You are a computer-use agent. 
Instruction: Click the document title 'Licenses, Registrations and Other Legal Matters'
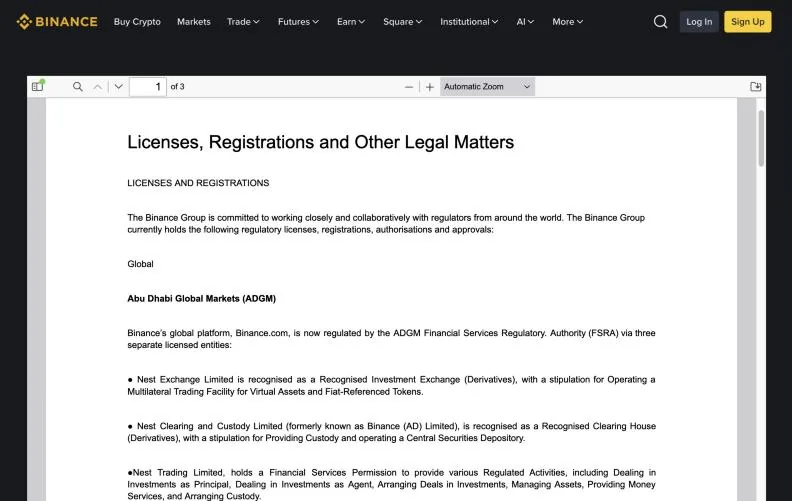[x=320, y=142]
